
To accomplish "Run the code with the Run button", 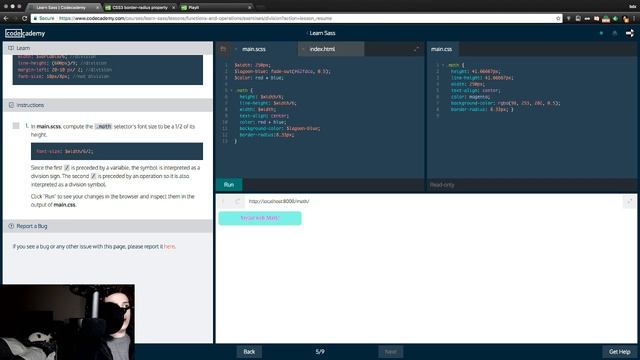I will coord(229,185).
